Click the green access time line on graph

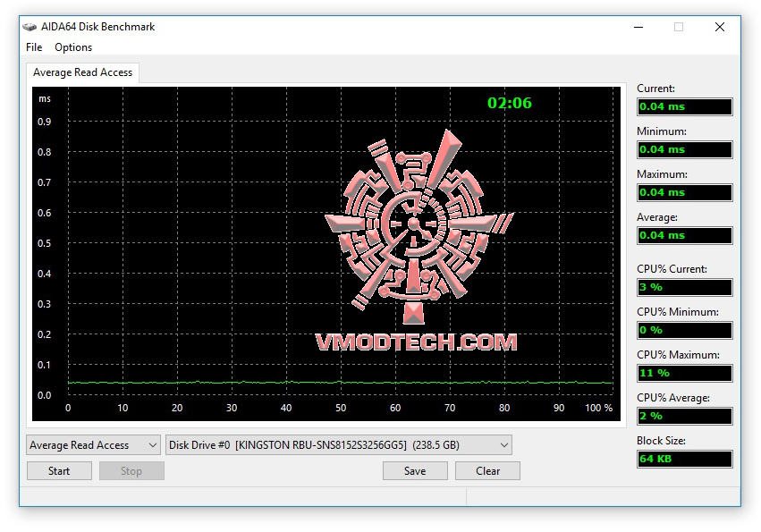pyautogui.click(x=340, y=383)
